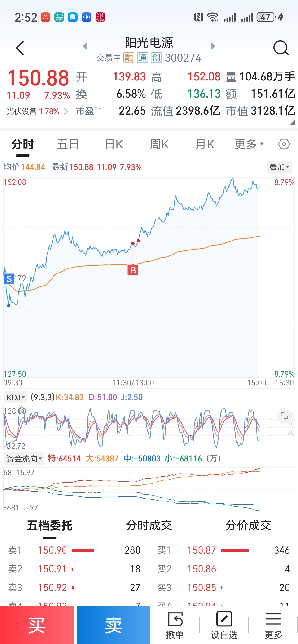
Task: Go to previous stock arrow
Action: 85,46
